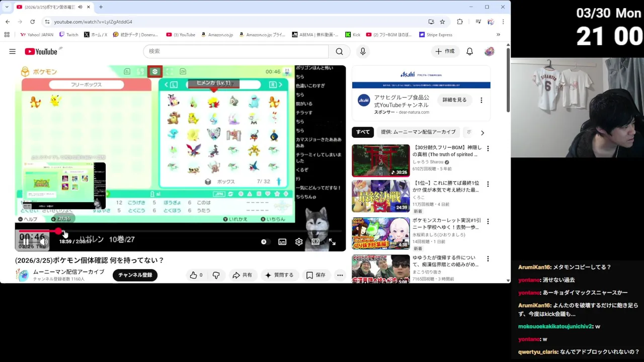Show more filter chips with the right chevron

pyautogui.click(x=482, y=133)
